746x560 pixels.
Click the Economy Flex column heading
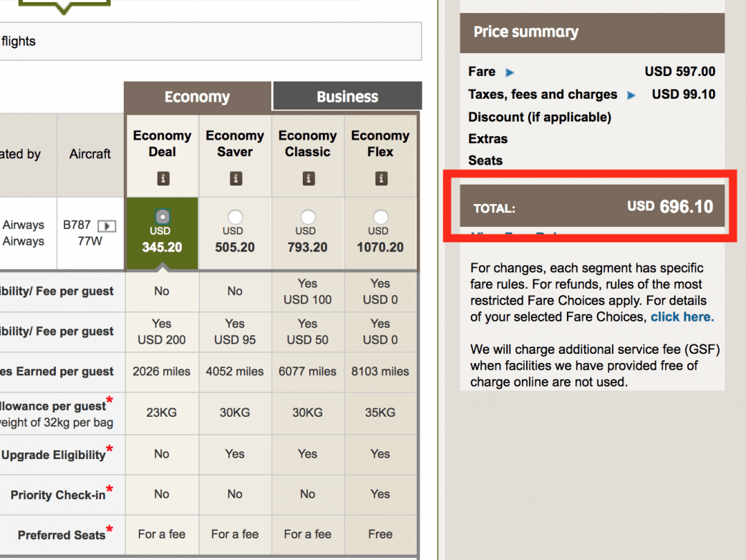tap(381, 143)
